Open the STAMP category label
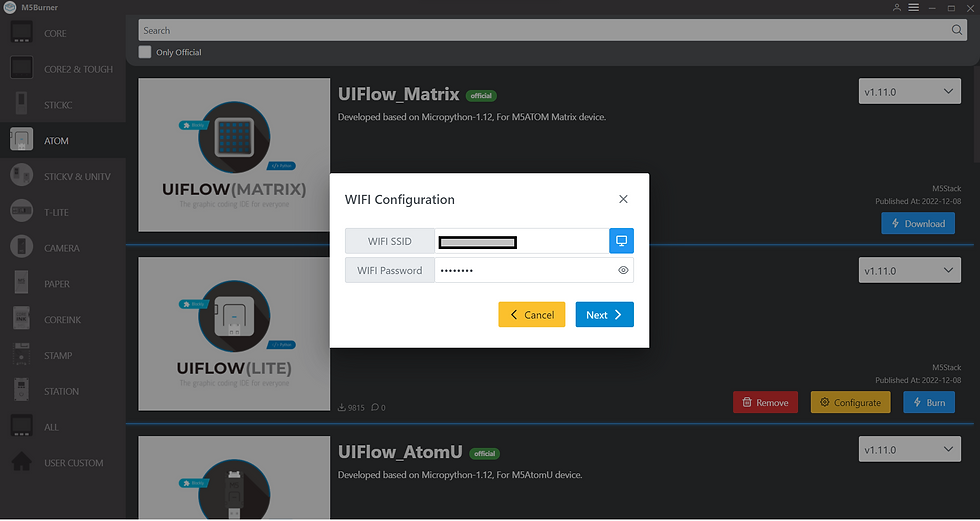 [58, 355]
